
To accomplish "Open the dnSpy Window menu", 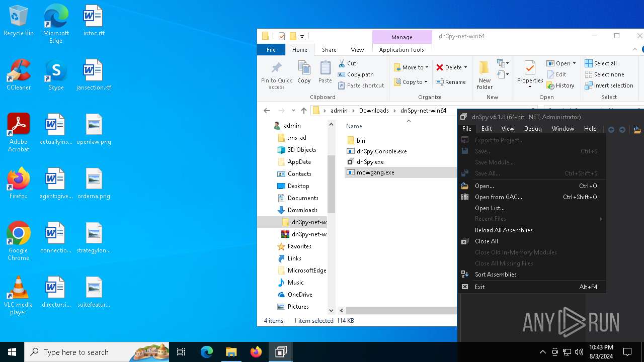I will pyautogui.click(x=562, y=129).
